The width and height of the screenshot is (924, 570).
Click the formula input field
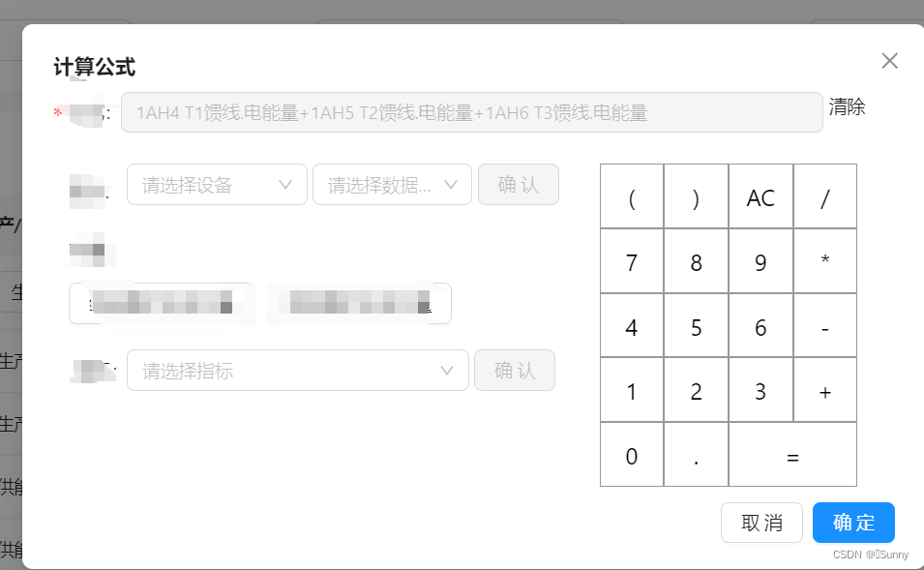(471, 111)
